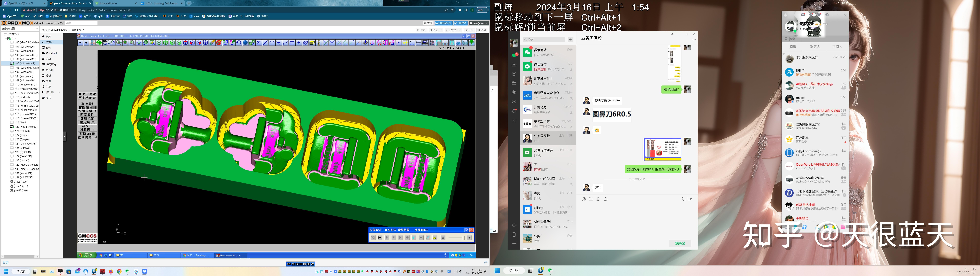
Task: Collapse the pve node in server tree
Action: tap(6, 38)
